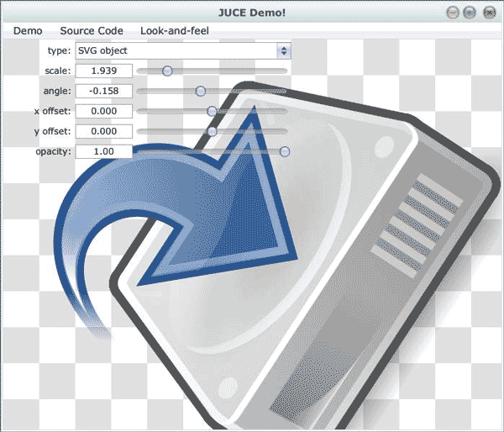
Task: Click the "y offset:" label
Action: point(52,132)
